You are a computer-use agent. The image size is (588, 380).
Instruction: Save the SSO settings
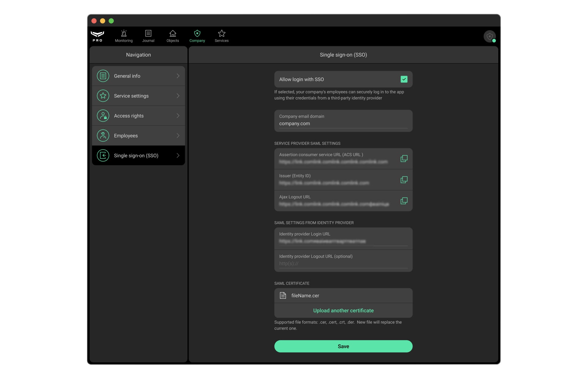[343, 346]
